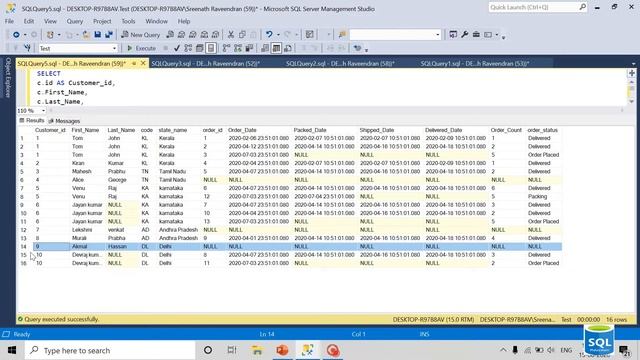640x360 pixels.
Task: Click the Cut scissors icon
Action: (231, 35)
